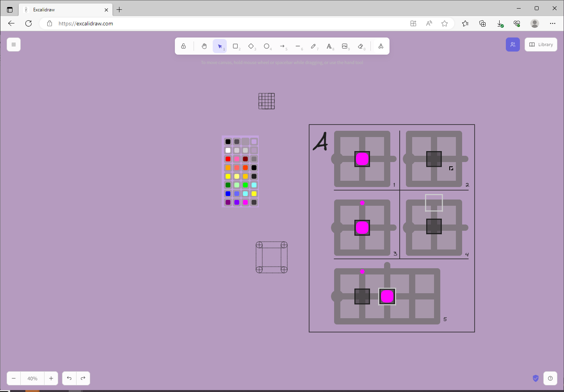Open browser settings via ellipsis menu
Screen dimensions: 564x392
pyautogui.click(x=553, y=23)
